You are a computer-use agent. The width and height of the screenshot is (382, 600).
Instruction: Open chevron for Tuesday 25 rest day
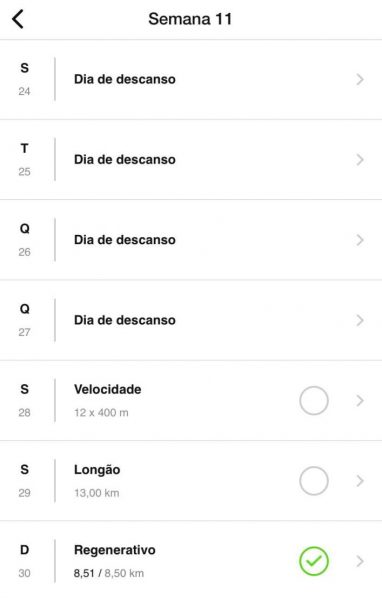pos(360,160)
